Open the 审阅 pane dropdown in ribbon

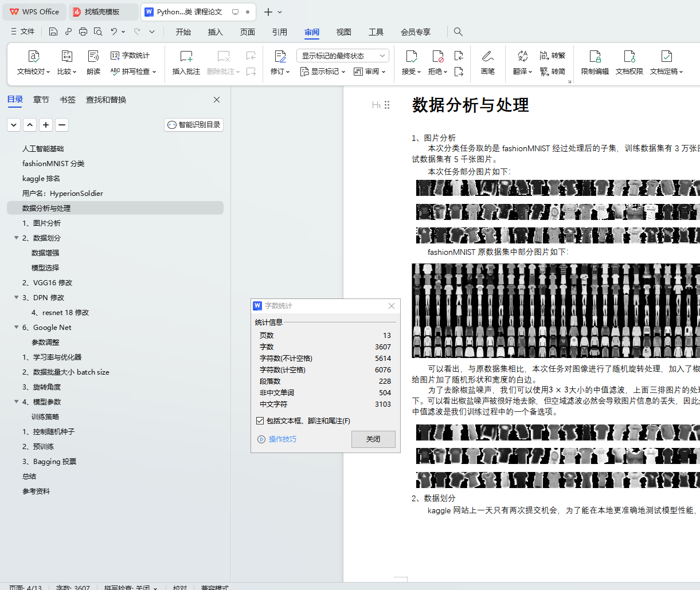369,72
